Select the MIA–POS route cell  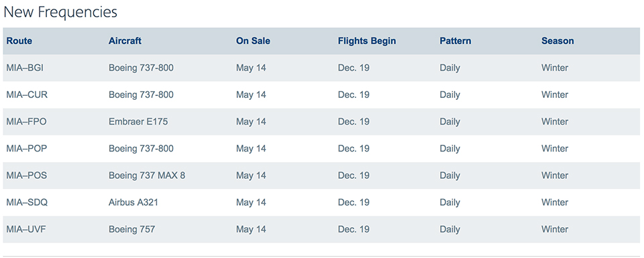pyautogui.click(x=27, y=176)
